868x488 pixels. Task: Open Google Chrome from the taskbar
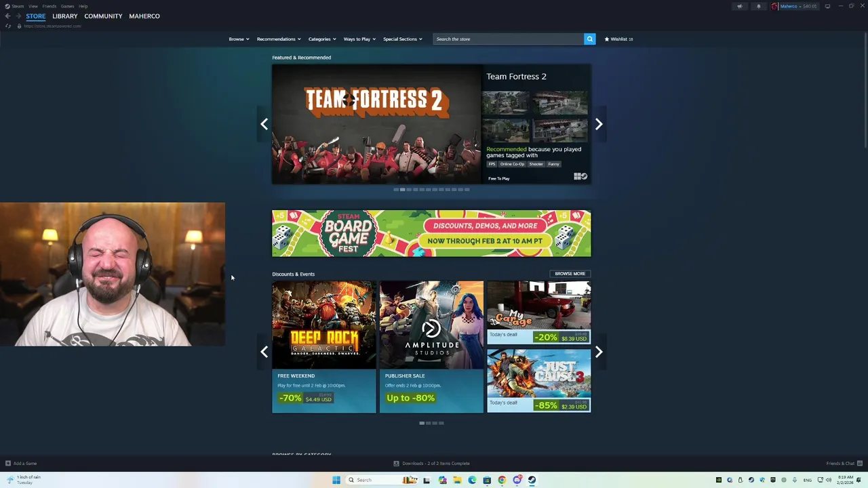pyautogui.click(x=502, y=480)
